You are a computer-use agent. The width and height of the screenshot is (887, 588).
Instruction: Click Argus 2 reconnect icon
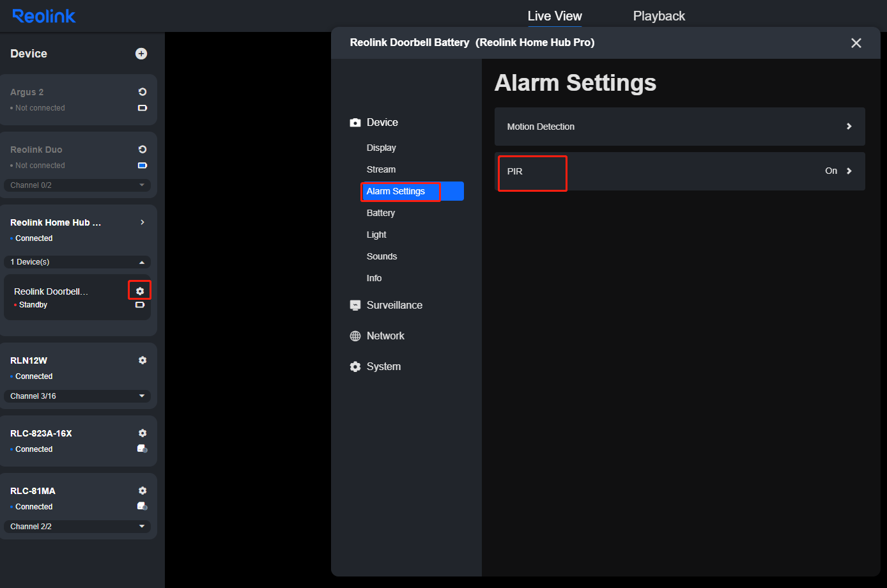point(143,92)
